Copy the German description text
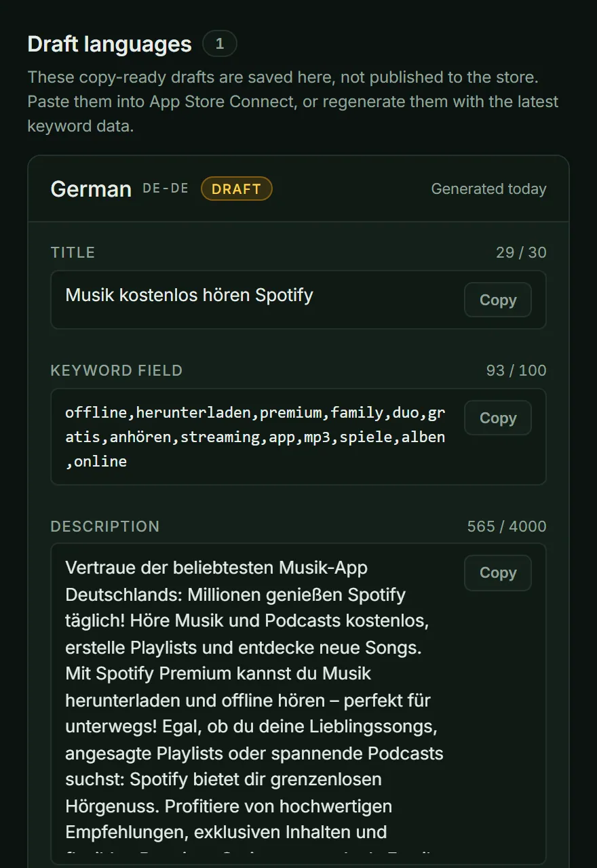 [498, 572]
